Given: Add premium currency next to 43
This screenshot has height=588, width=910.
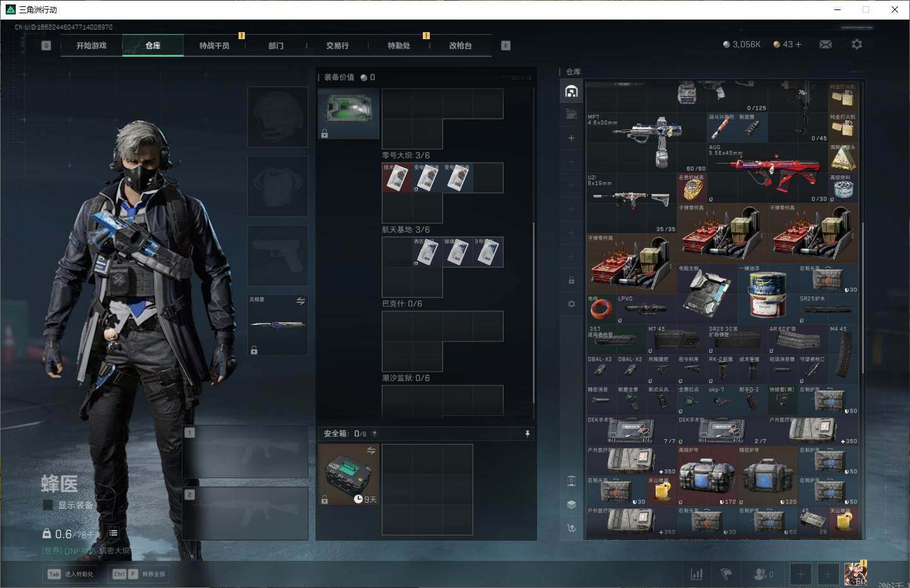Looking at the screenshot, I should coord(798,44).
